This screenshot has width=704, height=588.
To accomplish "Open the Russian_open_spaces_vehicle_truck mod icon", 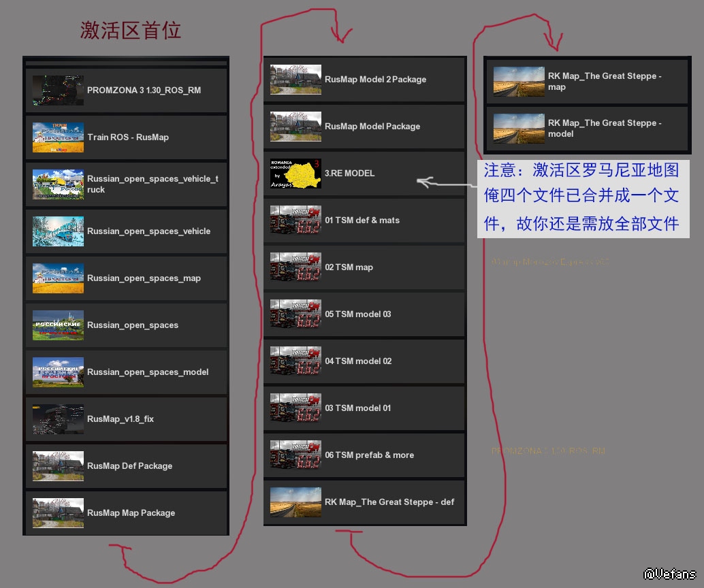I will pos(58,184).
